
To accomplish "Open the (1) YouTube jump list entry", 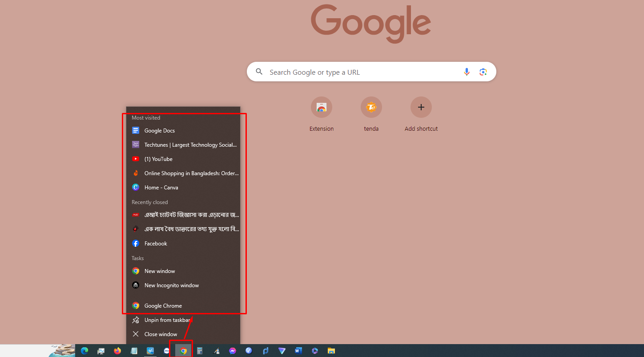I will click(x=183, y=159).
